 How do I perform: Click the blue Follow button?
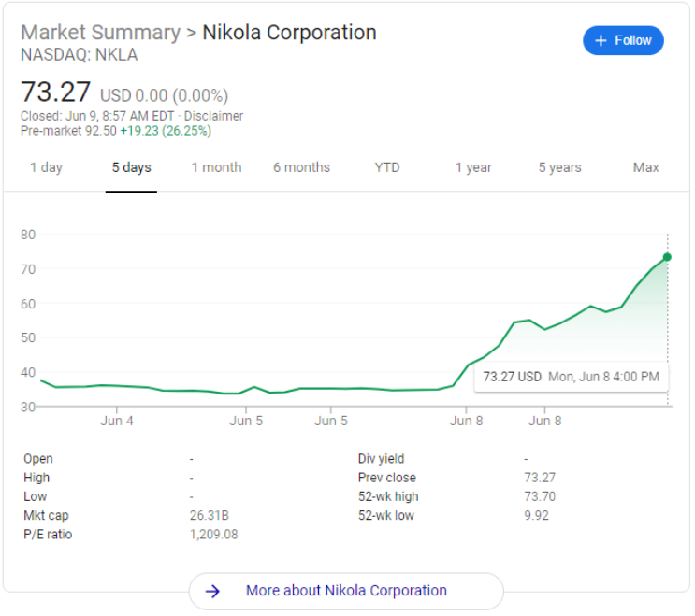pos(623,40)
